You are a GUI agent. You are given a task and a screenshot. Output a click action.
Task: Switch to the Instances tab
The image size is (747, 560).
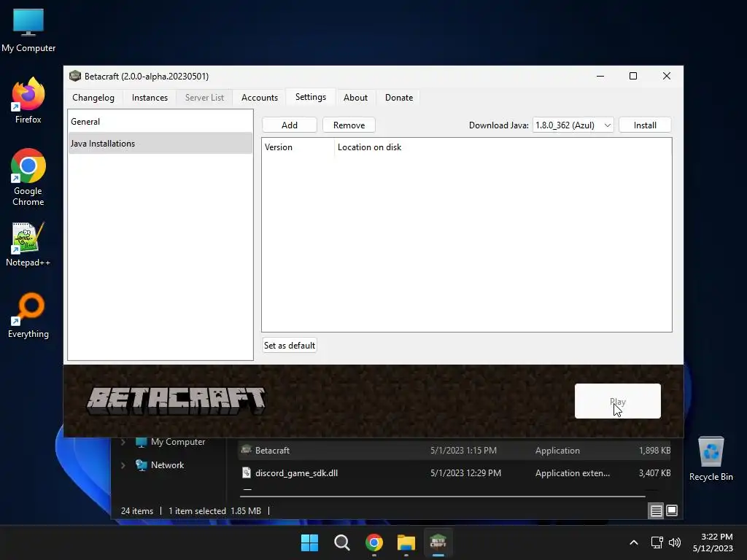pyautogui.click(x=150, y=98)
